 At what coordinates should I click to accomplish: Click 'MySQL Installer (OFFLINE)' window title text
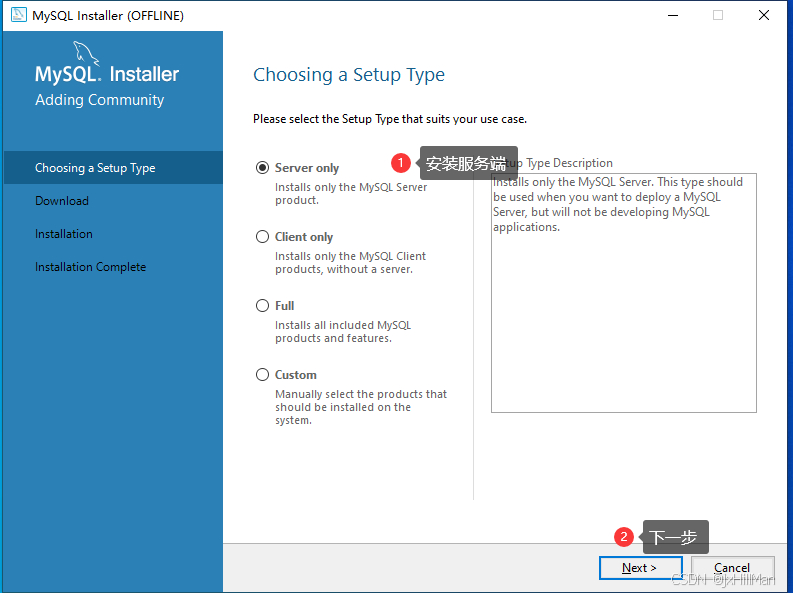[x=108, y=15]
